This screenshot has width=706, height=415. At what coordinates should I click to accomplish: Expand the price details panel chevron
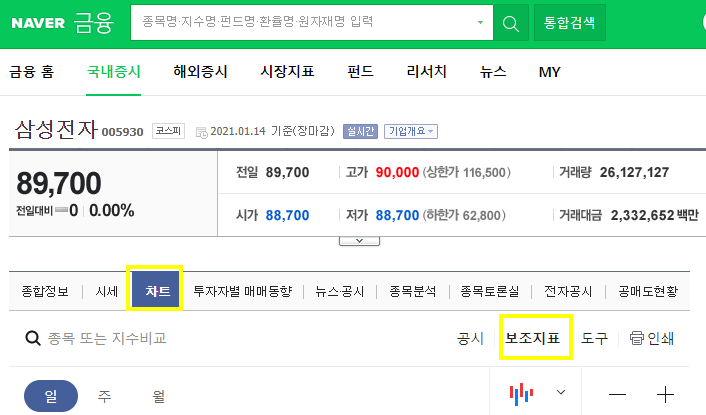click(359, 241)
